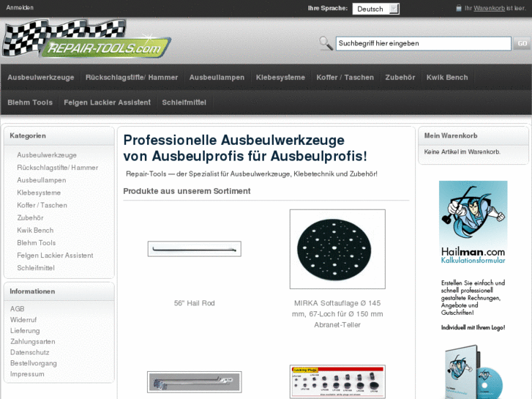Select Ausbeulwerkzeuge in Kategorien sidebar
The height and width of the screenshot is (399, 532).
(47, 155)
